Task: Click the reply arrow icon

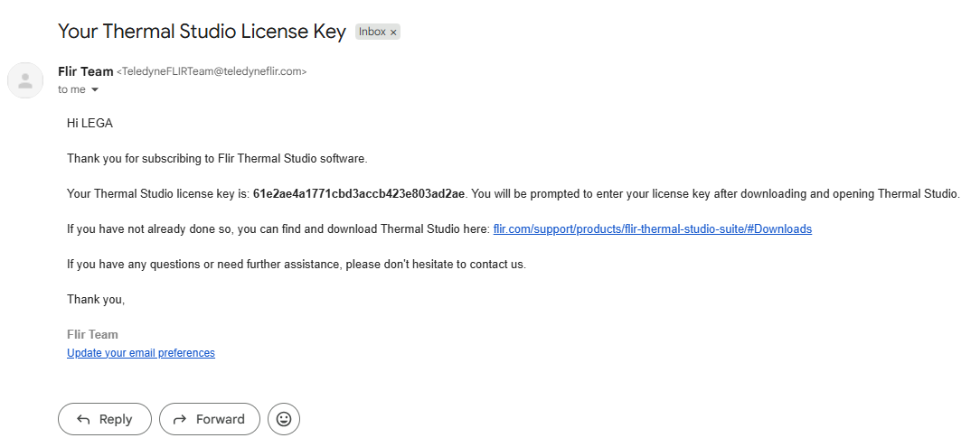Action: (84, 419)
